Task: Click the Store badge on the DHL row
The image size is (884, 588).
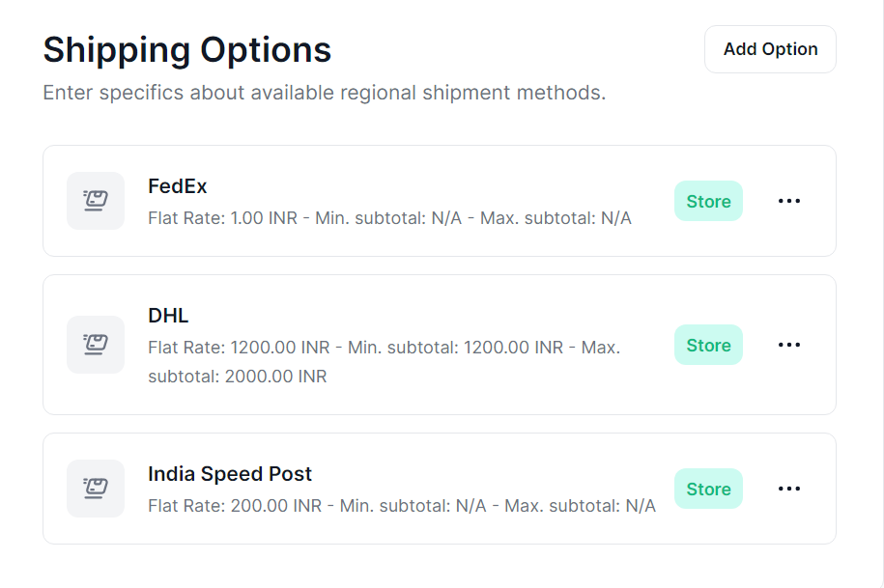Action: tap(708, 344)
